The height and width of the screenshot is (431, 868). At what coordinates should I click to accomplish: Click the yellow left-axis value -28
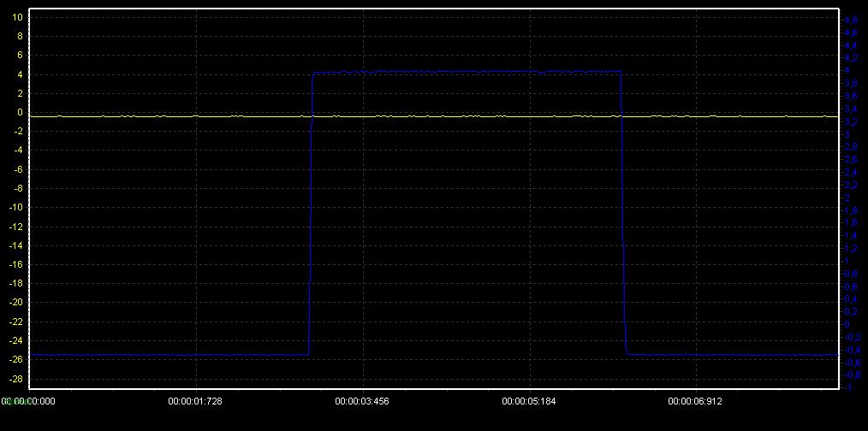16,378
